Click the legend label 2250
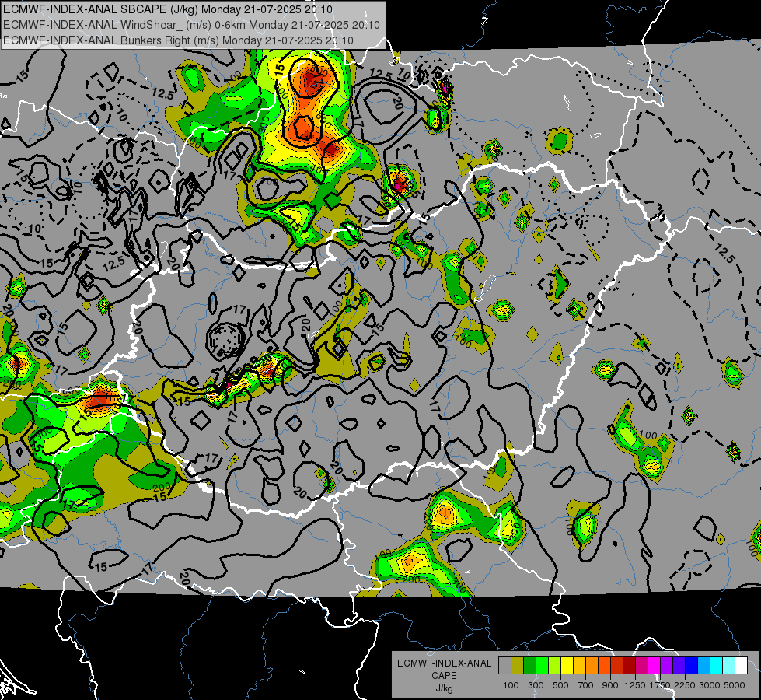761x700 pixels. [685, 685]
